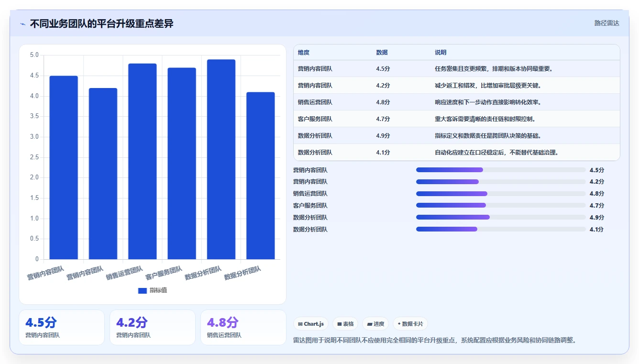639x364 pixels.
Task: Click the 4.1分 progress bar
Action: click(501, 229)
